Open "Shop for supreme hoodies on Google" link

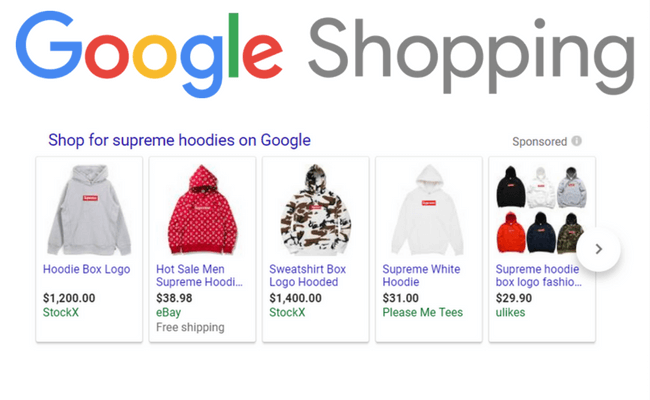(x=179, y=140)
